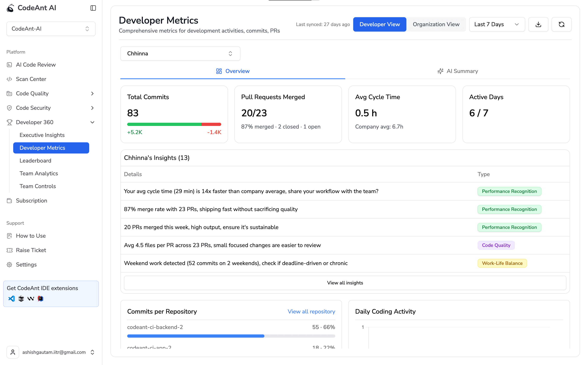Screen dimensions: 588x365
Task: Collapse the sidebar panel icon
Action: tap(93, 8)
